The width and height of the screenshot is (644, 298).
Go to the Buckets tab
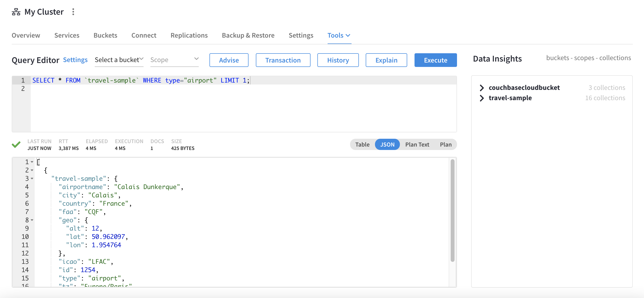(x=105, y=35)
